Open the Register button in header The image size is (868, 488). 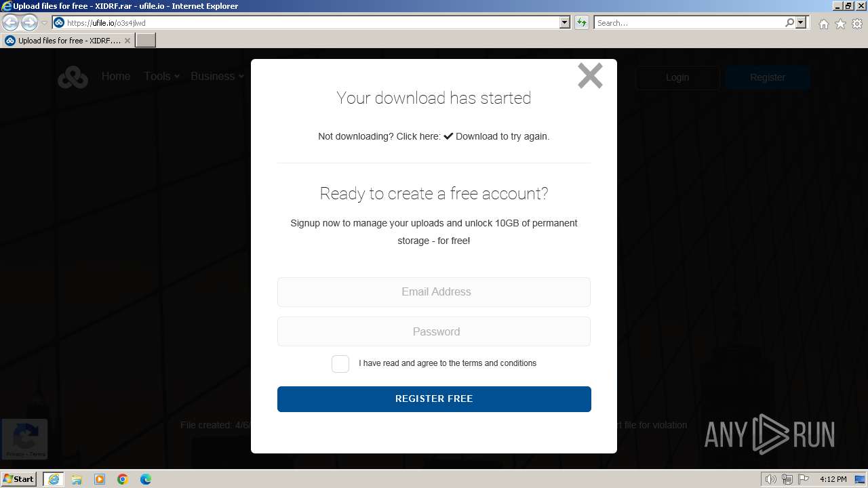pos(768,77)
